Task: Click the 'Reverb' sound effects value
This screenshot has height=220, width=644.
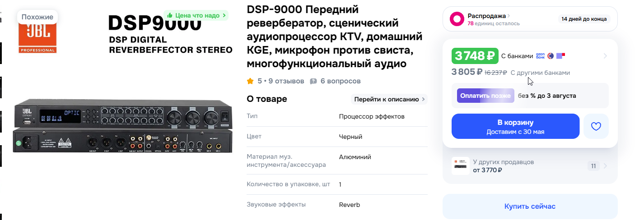Action: 350,205
